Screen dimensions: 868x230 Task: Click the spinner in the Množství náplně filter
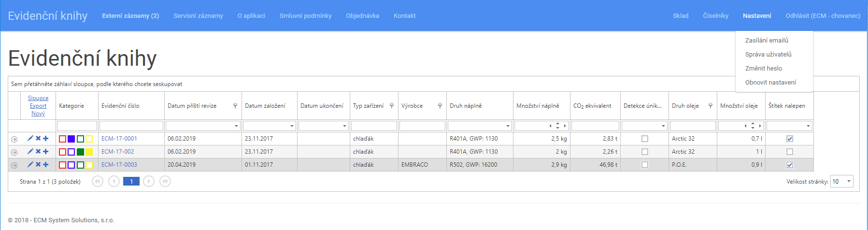tap(558, 126)
